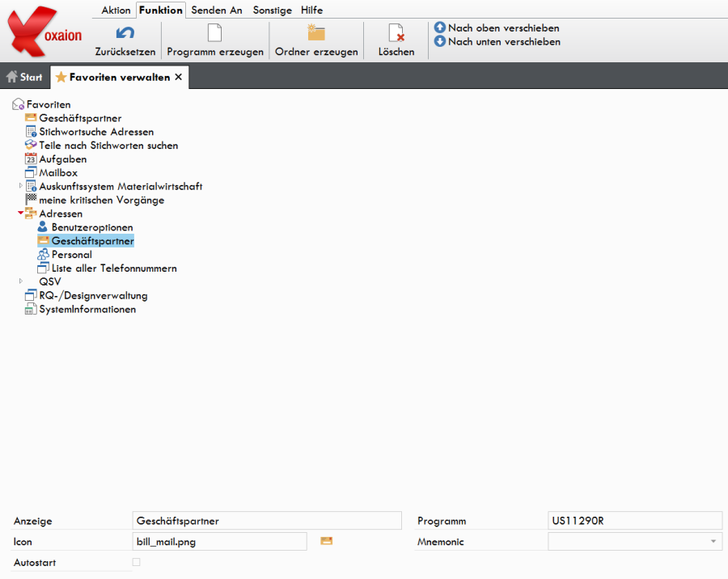Open the Senden An menu
The height and width of the screenshot is (579, 728).
(217, 10)
